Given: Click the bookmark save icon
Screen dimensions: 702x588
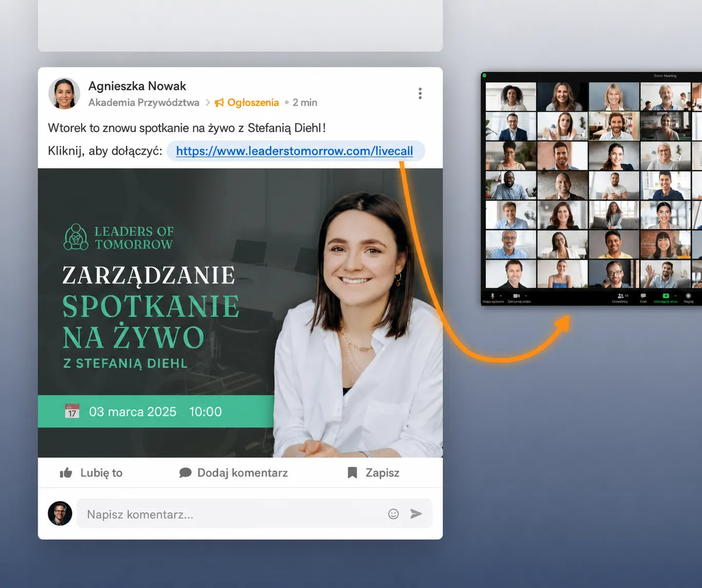Looking at the screenshot, I should point(352,473).
